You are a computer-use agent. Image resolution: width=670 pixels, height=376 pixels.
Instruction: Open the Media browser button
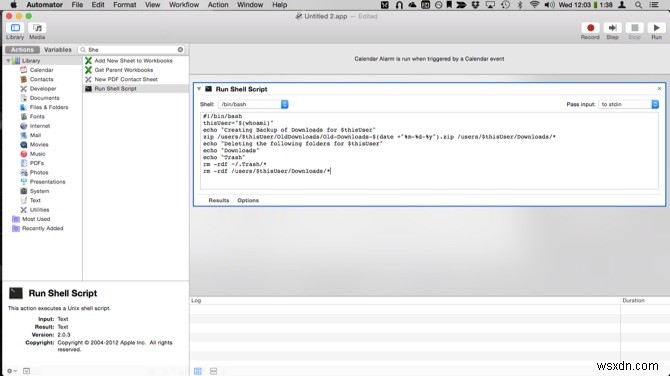click(37, 28)
